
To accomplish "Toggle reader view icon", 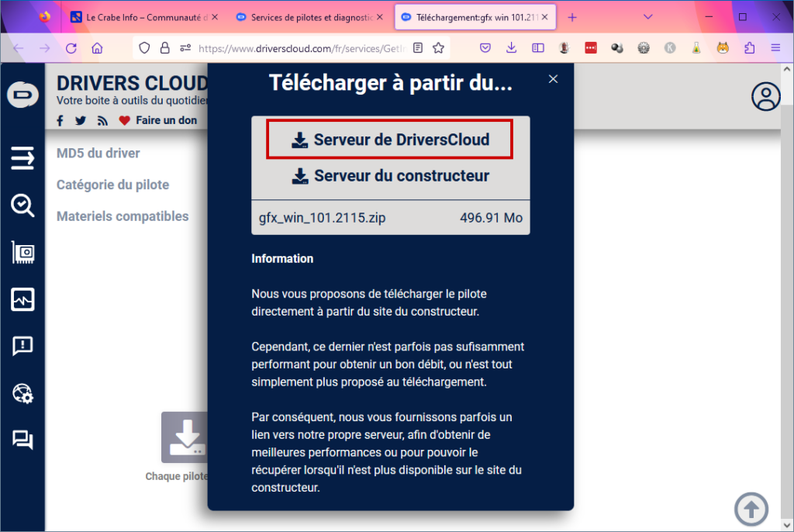I will coord(418,48).
